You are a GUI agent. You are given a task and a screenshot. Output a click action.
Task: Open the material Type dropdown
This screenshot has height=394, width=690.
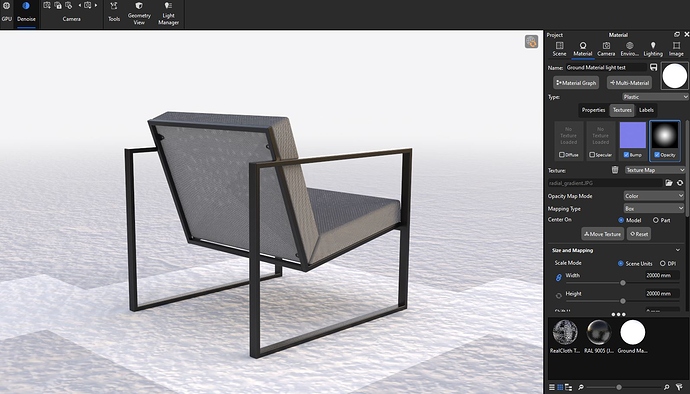point(655,97)
